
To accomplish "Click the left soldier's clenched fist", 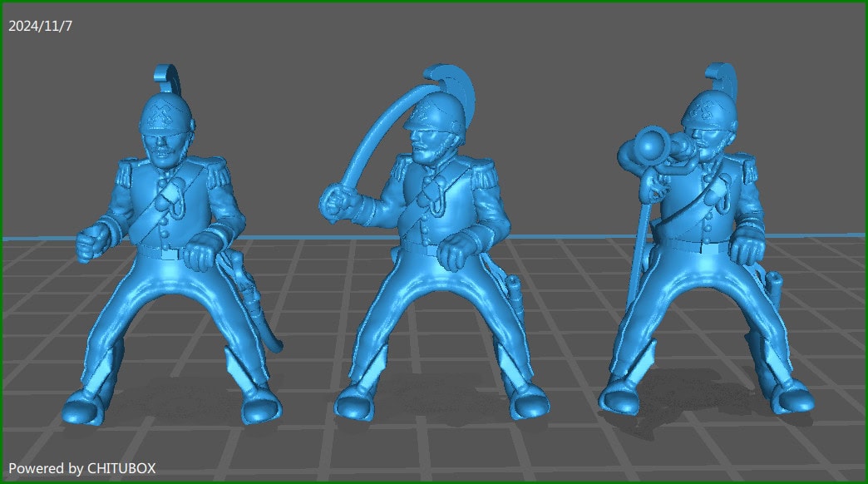I will pyautogui.click(x=86, y=242).
